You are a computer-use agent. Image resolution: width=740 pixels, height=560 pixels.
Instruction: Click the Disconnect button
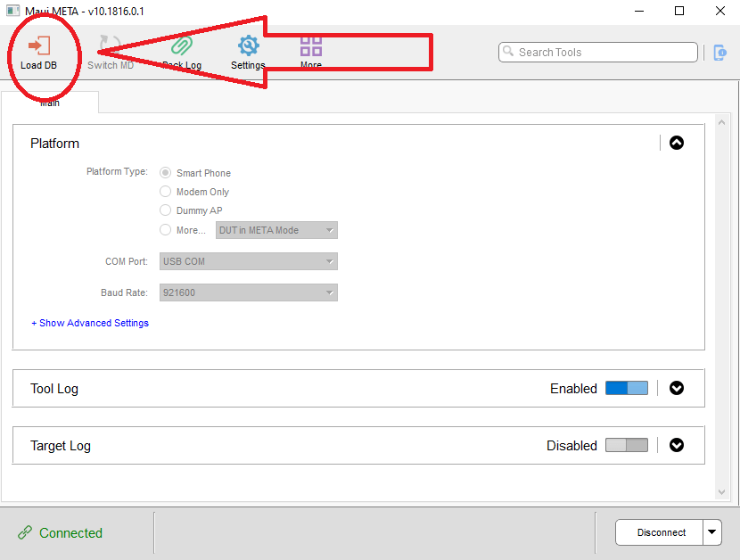tap(660, 532)
